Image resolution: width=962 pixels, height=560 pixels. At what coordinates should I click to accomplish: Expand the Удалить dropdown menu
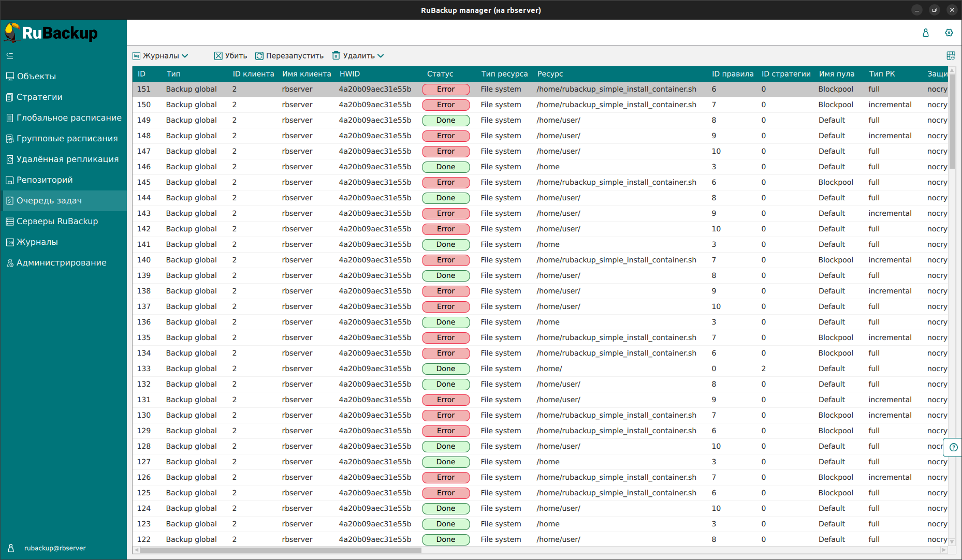(358, 56)
